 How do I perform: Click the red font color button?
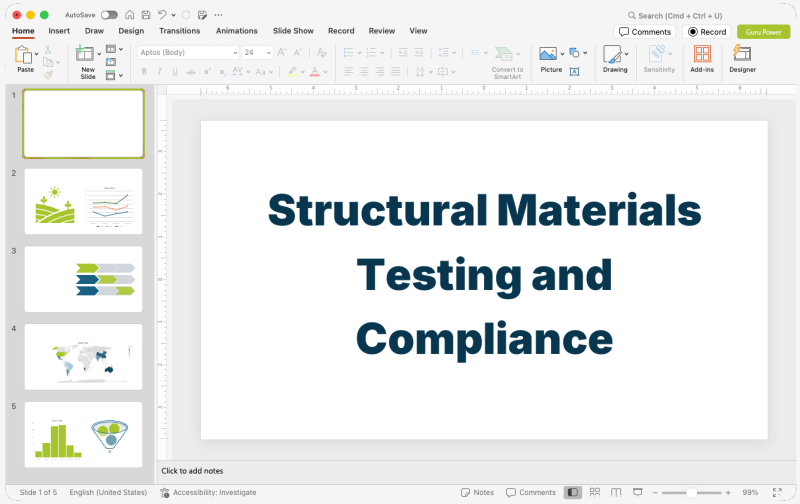[315, 72]
